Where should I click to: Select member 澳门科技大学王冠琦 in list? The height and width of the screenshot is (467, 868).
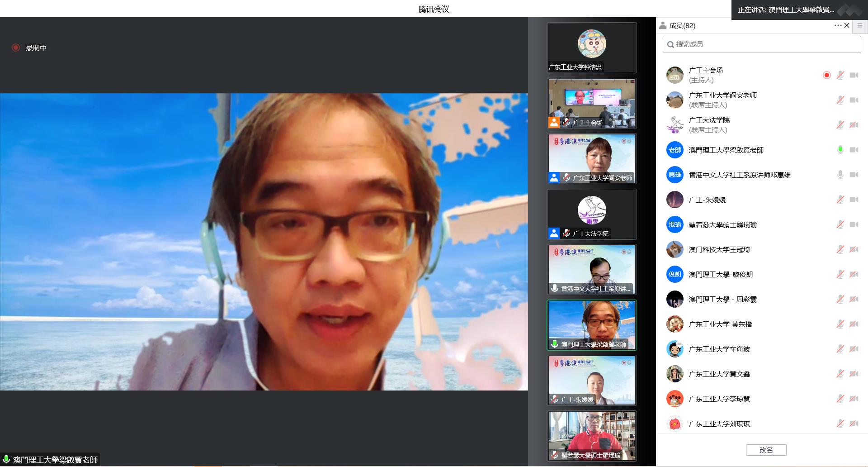[719, 249]
